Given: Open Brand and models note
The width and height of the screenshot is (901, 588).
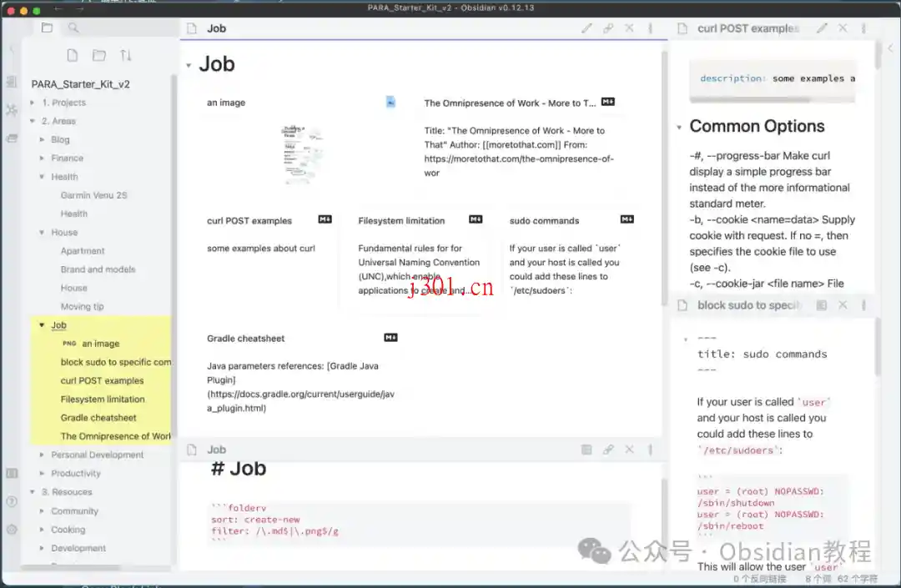Looking at the screenshot, I should click(x=98, y=269).
